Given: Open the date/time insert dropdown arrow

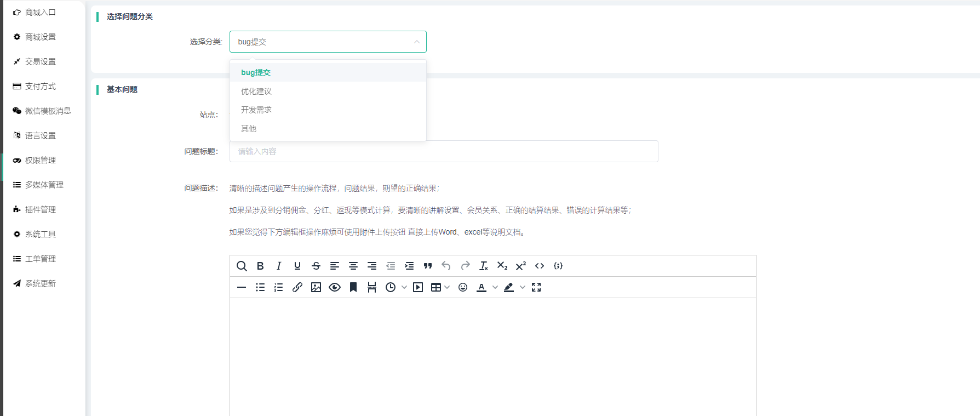Looking at the screenshot, I should pos(404,287).
